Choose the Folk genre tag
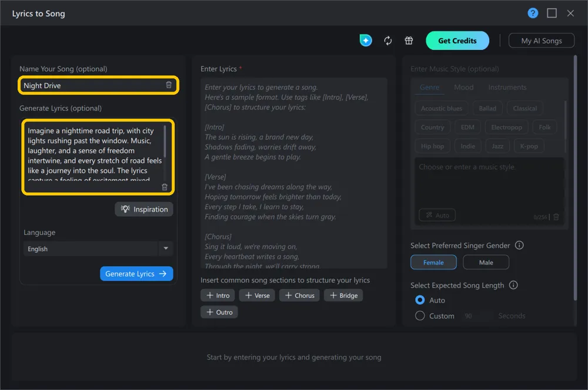Screen dimensions: 588x390 [544, 127]
